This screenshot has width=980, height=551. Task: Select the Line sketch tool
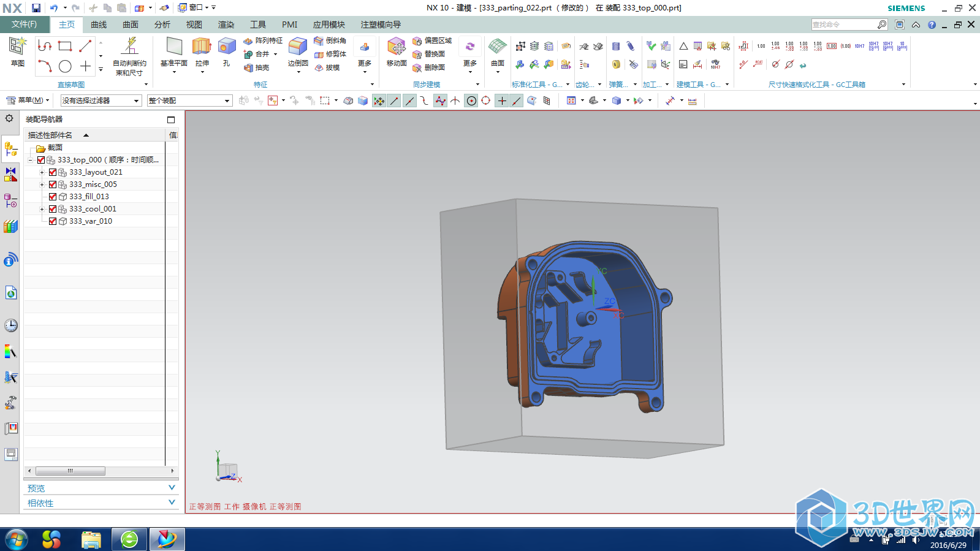click(x=85, y=46)
